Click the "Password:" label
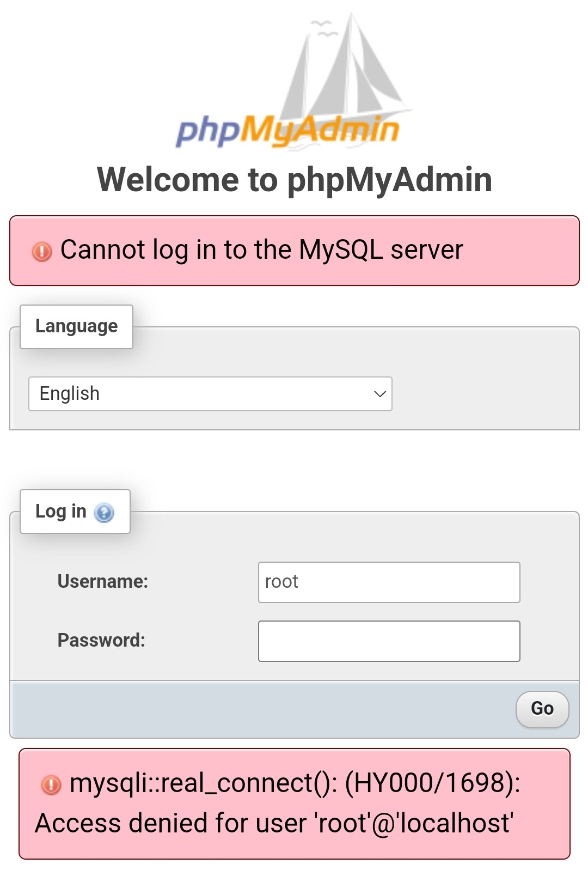588x870 pixels. (102, 640)
